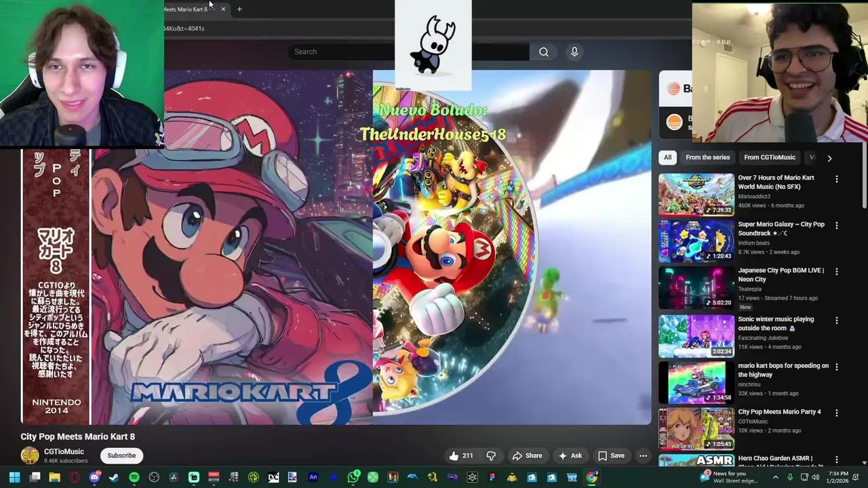Open Discord from taskbar

94,477
